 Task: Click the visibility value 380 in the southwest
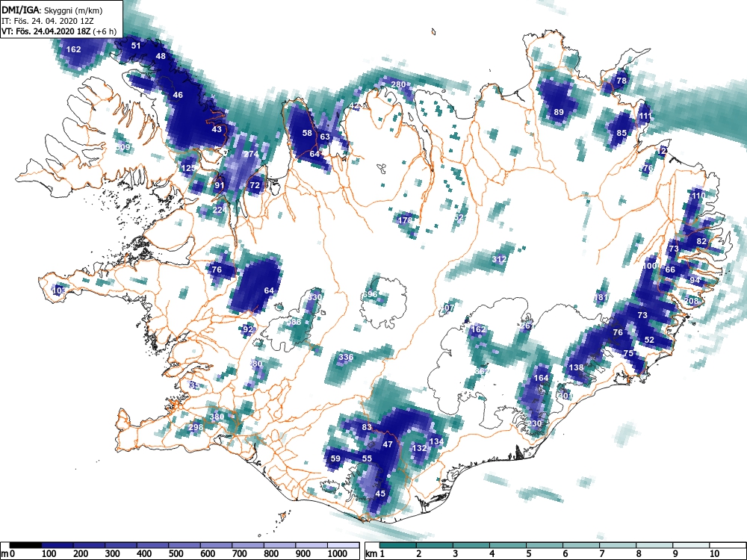pos(217,417)
